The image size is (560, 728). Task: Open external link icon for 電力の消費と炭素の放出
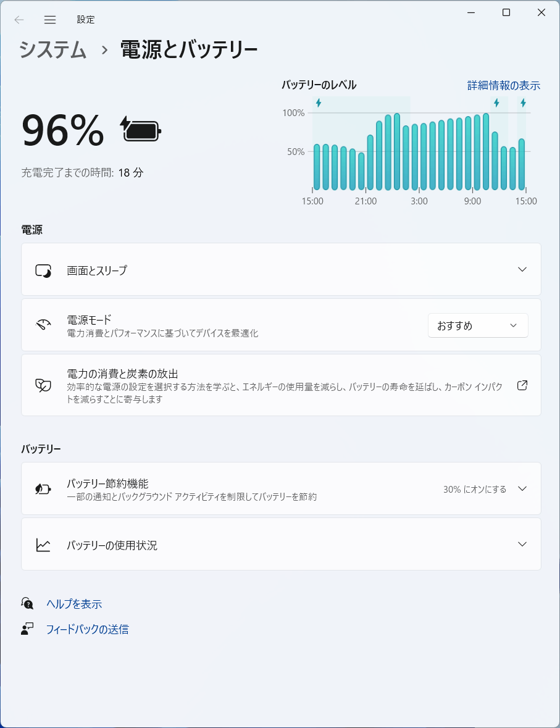tap(522, 385)
